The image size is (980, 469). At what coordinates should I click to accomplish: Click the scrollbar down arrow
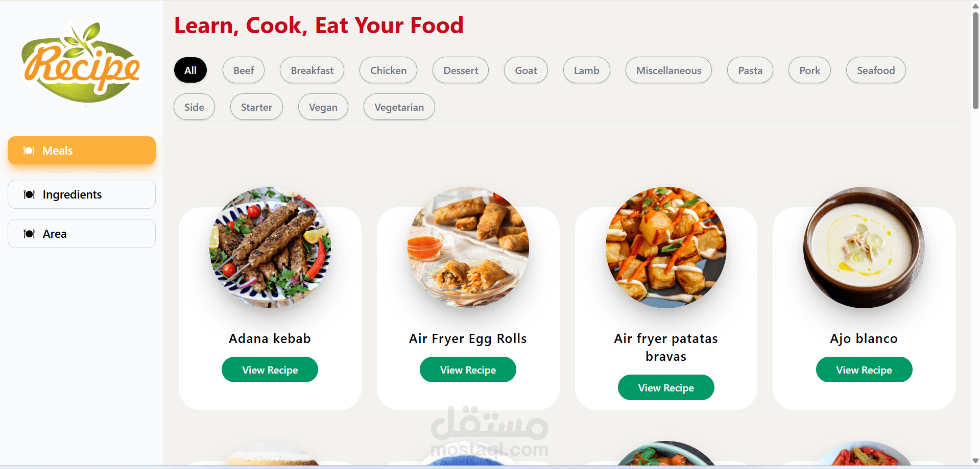point(975,461)
